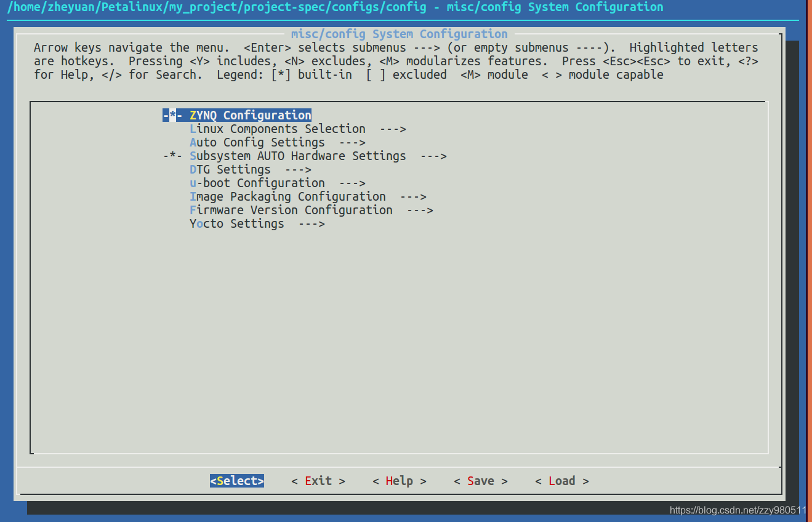Click the -*- marker beside ZYNQ Configuration
This screenshot has width=812, height=522.
point(172,115)
